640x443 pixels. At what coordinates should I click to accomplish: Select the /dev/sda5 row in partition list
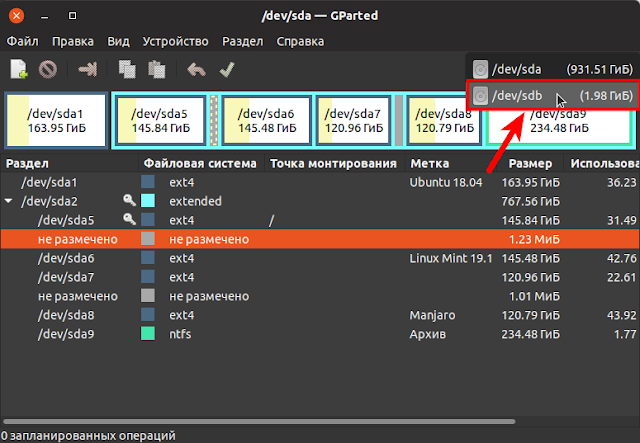pyautogui.click(x=320, y=220)
